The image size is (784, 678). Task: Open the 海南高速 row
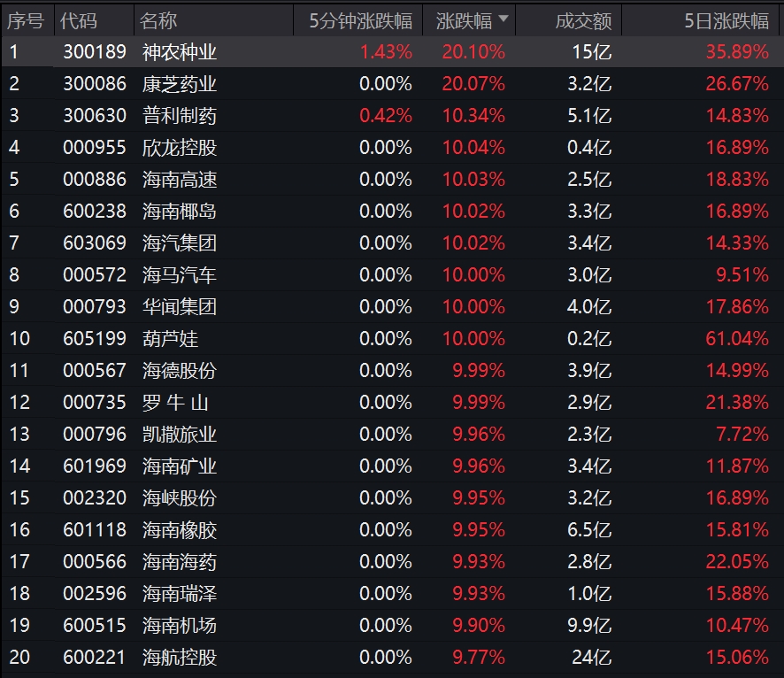[x=392, y=179]
